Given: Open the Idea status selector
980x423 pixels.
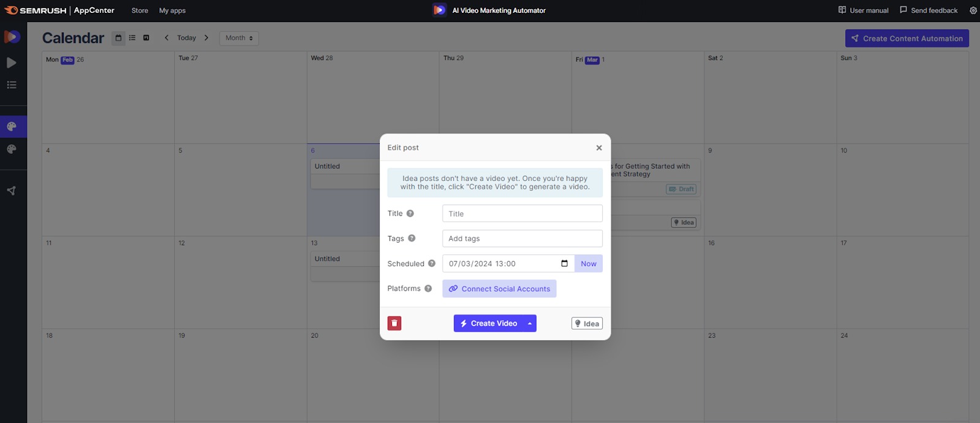Looking at the screenshot, I should (x=587, y=324).
